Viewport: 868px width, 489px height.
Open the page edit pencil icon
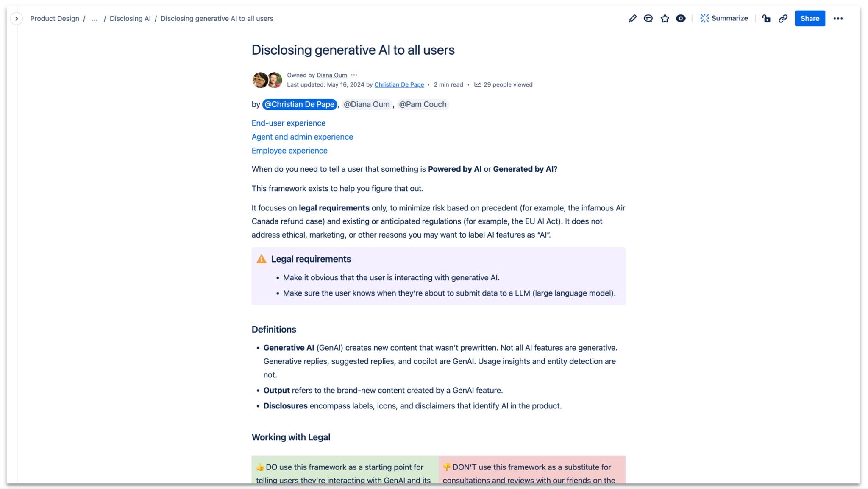click(632, 18)
